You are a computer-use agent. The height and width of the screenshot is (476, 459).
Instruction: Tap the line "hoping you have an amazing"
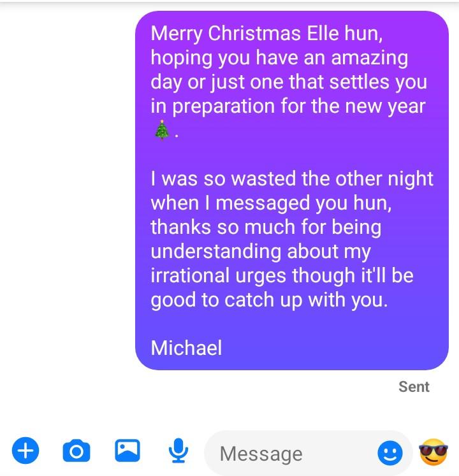coord(279,58)
